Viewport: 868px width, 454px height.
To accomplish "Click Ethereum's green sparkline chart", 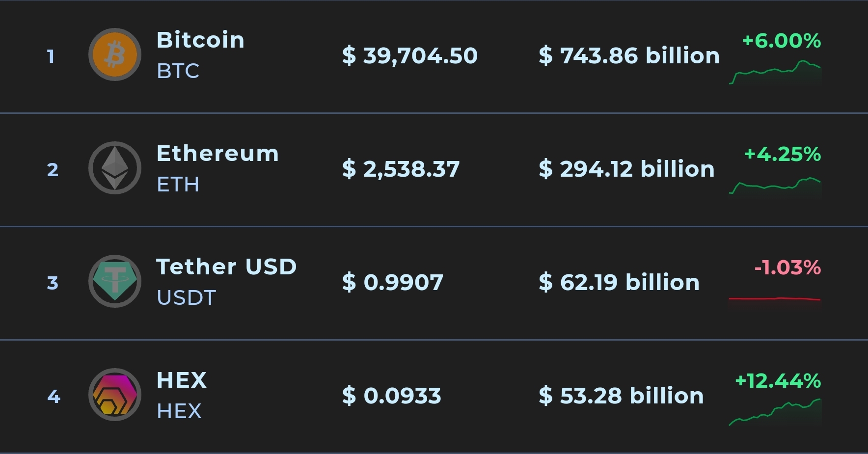I will pos(775,186).
